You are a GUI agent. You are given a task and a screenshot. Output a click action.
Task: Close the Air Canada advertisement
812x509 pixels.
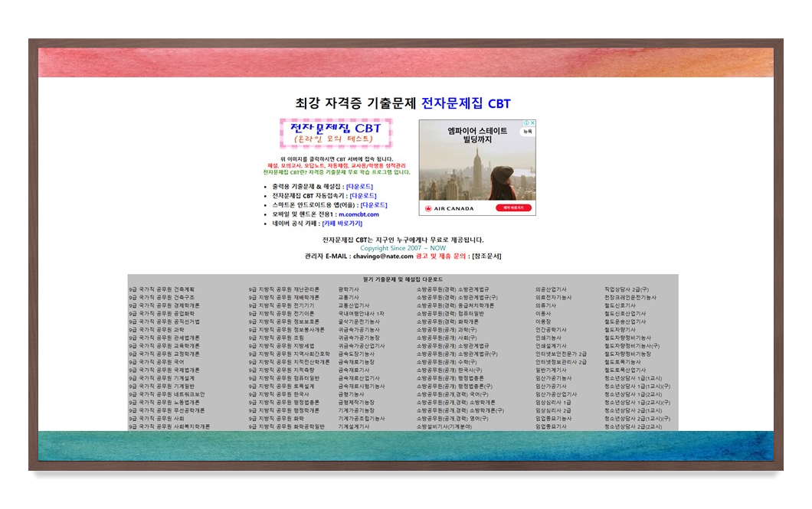click(x=532, y=122)
